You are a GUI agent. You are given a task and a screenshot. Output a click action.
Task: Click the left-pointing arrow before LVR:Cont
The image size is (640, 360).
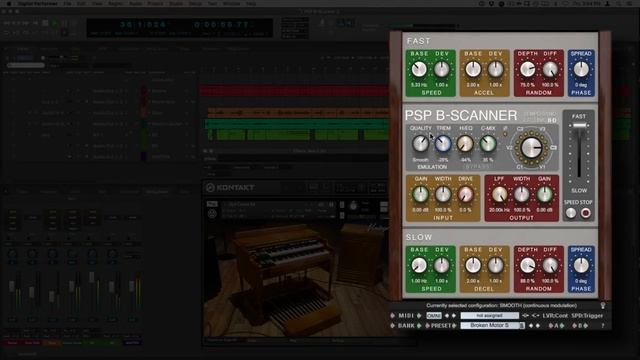(x=535, y=316)
